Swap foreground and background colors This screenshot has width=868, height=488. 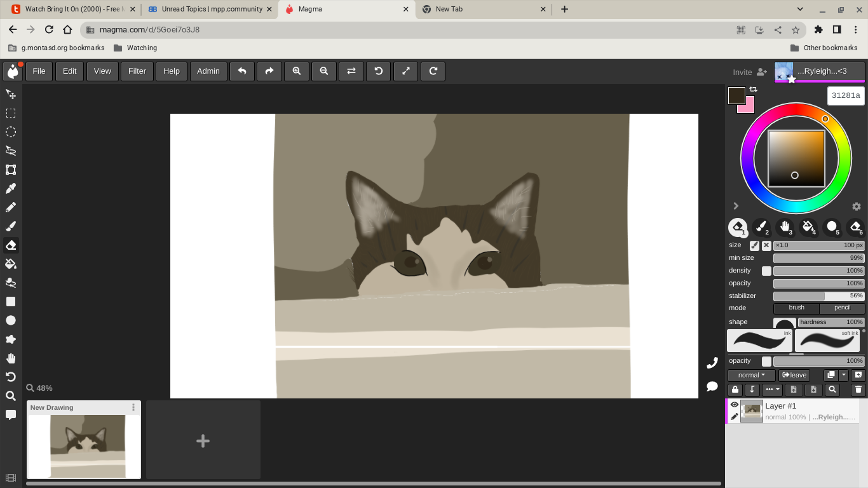(754, 90)
